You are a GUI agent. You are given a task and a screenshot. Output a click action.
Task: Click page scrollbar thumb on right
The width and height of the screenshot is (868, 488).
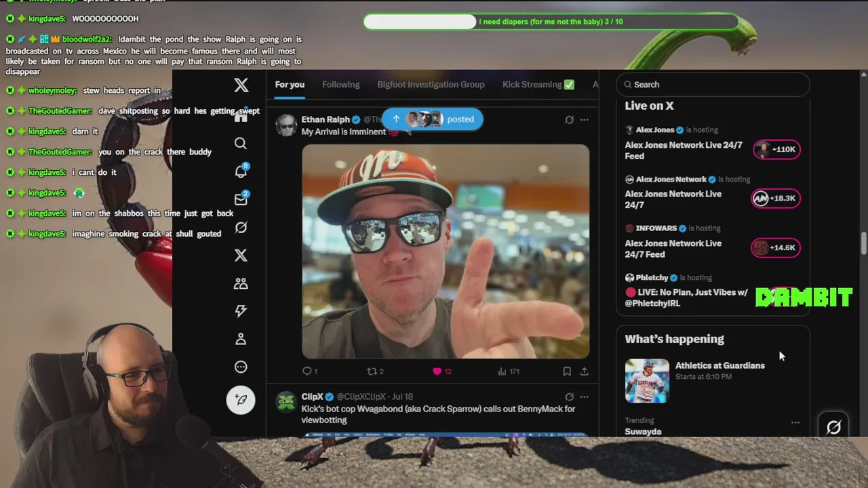(863, 243)
